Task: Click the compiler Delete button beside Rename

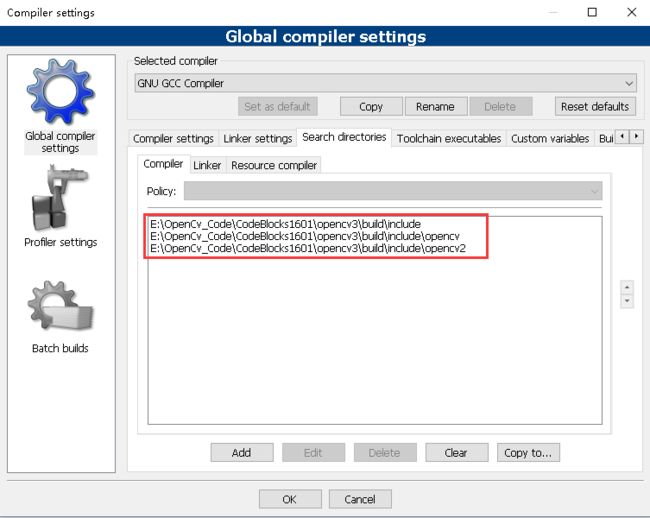Action: tap(500, 107)
